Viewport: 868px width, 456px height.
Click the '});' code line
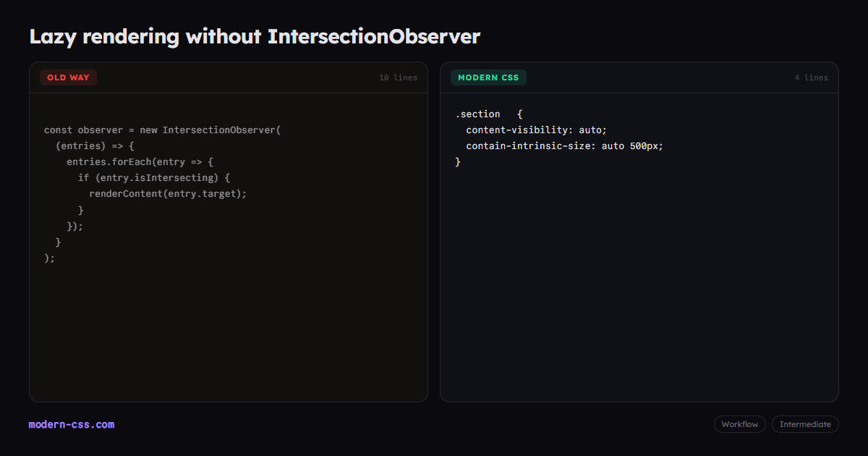[75, 226]
